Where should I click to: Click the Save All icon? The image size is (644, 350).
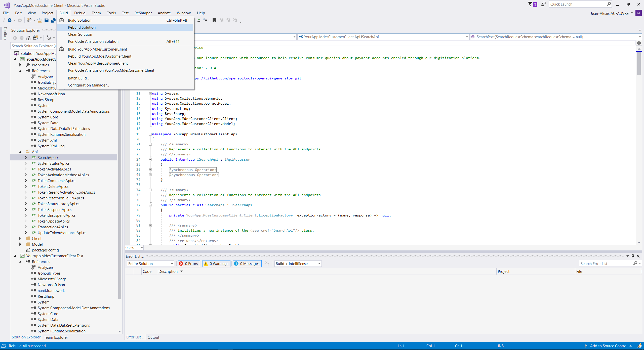coord(53,20)
